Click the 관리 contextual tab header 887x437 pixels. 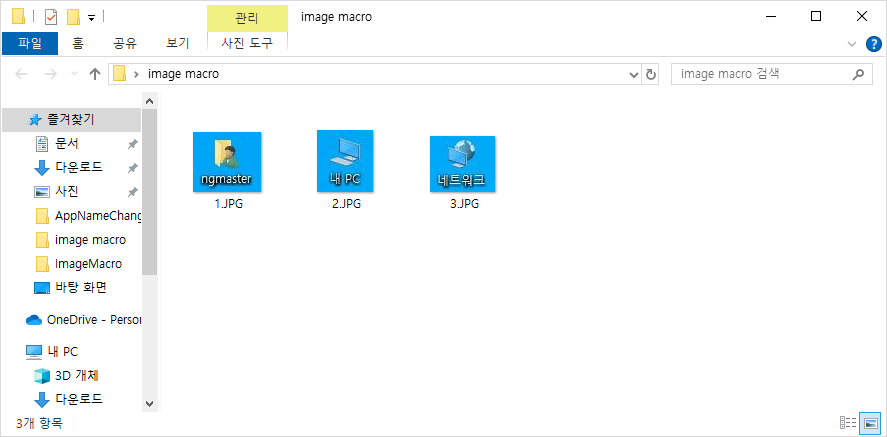247,18
